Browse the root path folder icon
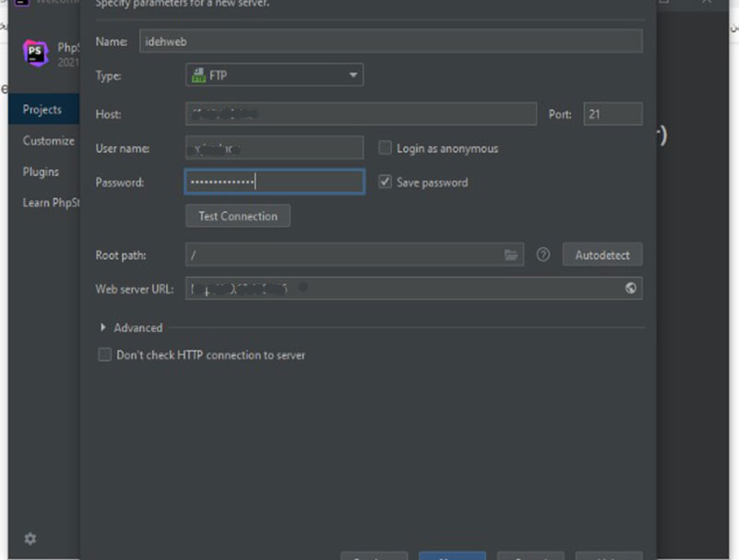 pyautogui.click(x=511, y=255)
